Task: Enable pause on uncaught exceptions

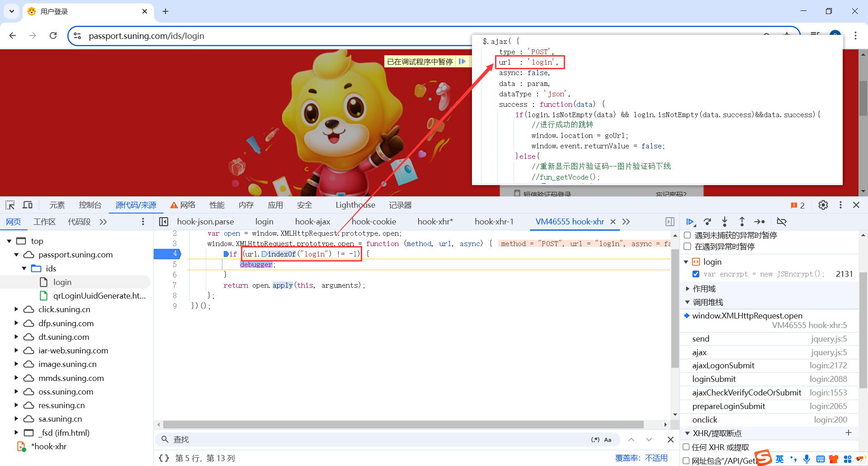Action: click(x=687, y=235)
